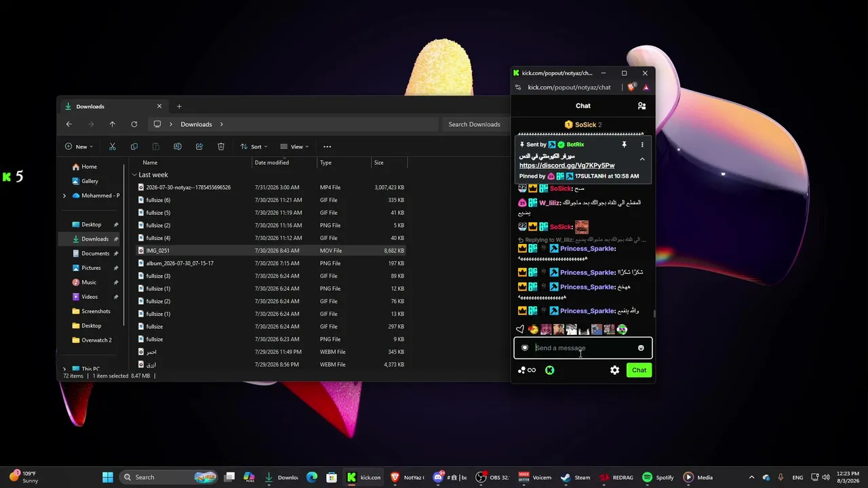Expand the breadcrumb chevron after Downloads
Screen dimensions: 868x488
coord(221,124)
